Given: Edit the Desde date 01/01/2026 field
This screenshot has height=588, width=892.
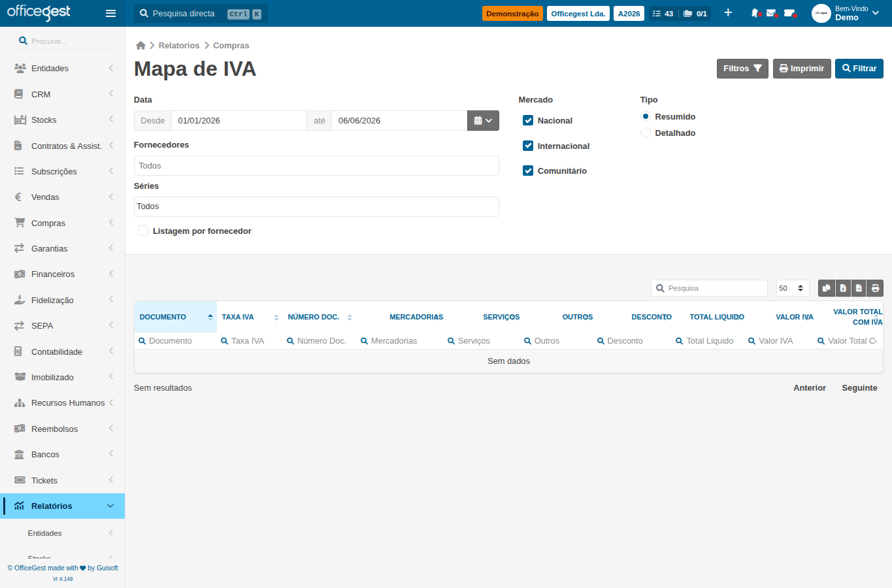Looking at the screenshot, I should coord(239,120).
